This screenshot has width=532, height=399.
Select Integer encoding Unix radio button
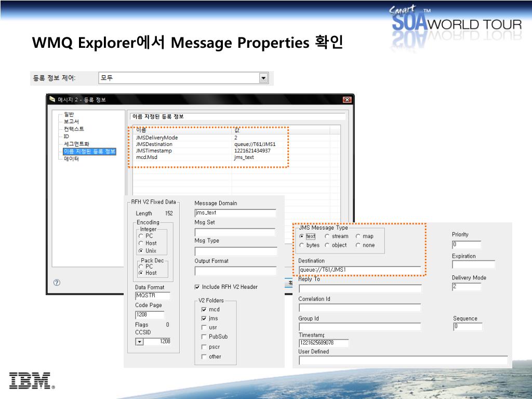141,251
